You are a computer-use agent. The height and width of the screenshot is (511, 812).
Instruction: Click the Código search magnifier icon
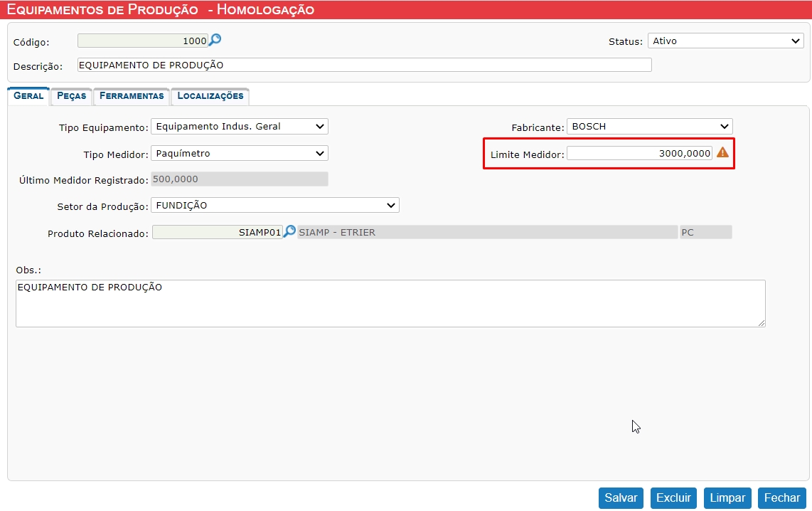click(x=215, y=40)
